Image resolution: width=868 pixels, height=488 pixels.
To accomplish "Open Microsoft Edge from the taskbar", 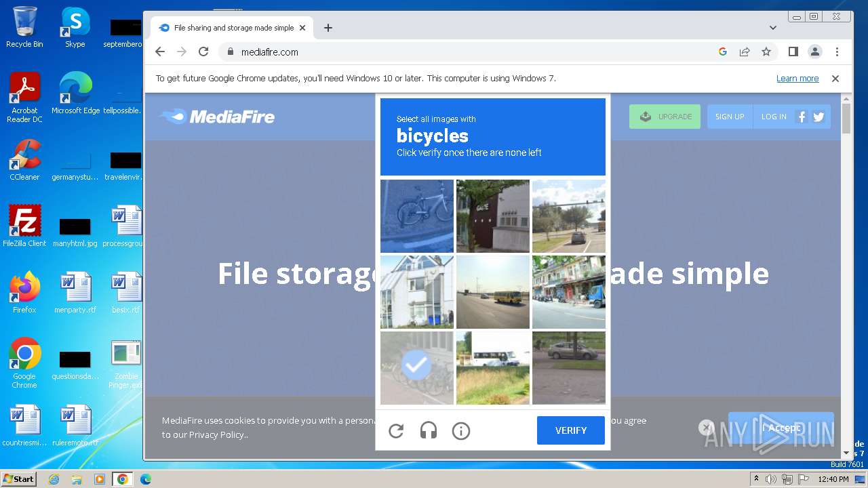I will pyautogui.click(x=146, y=479).
